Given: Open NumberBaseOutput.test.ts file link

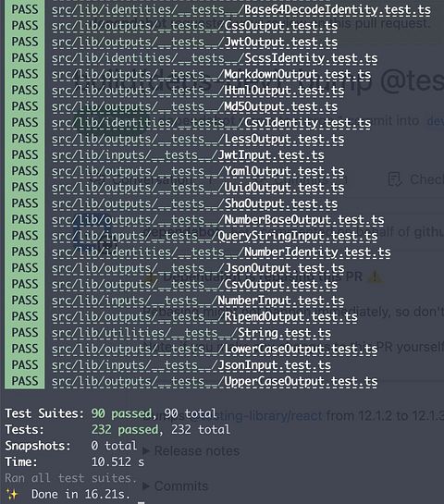Looking at the screenshot, I should (x=217, y=220).
